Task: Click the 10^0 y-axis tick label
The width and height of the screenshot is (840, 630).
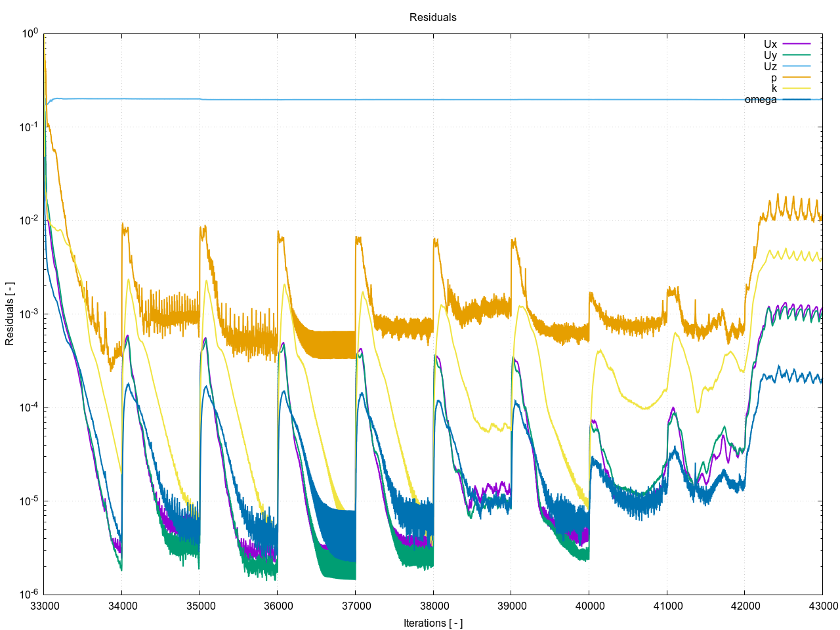Action: [x=30, y=33]
